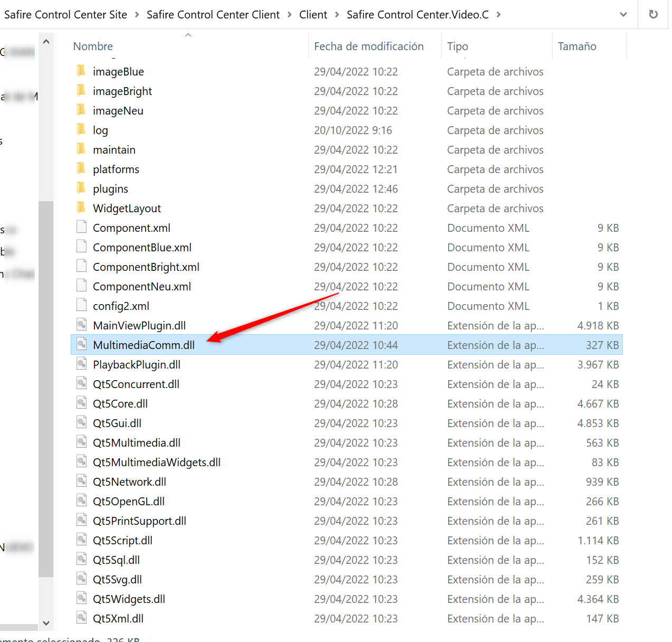Click the 327 KB size of MultimediaComm.dll
The width and height of the screenshot is (672, 642).
tap(602, 345)
